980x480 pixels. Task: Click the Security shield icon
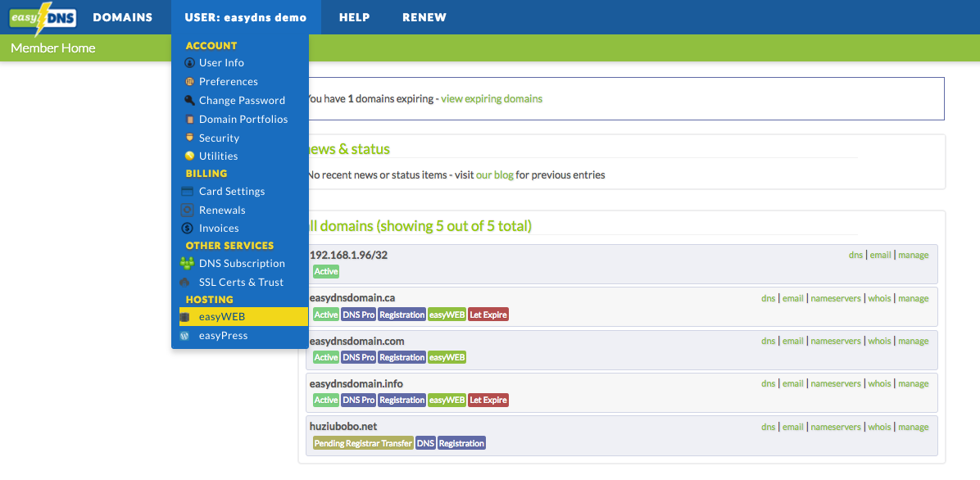pos(189,138)
